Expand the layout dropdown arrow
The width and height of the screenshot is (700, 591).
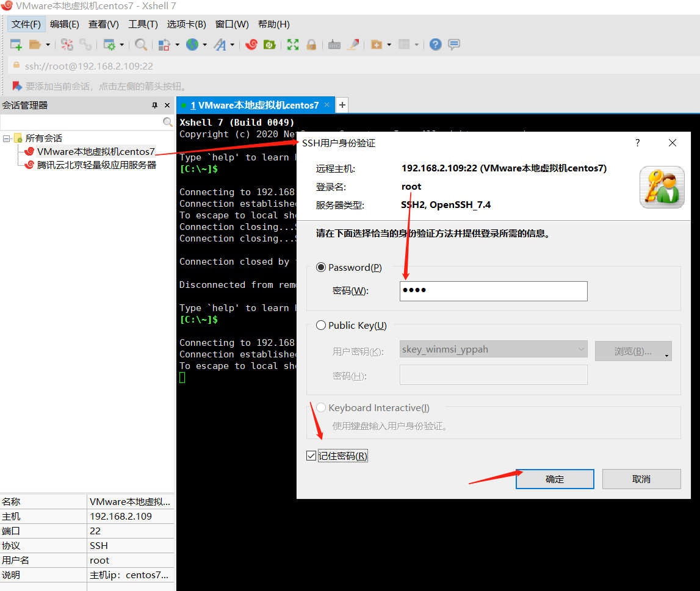[416, 45]
